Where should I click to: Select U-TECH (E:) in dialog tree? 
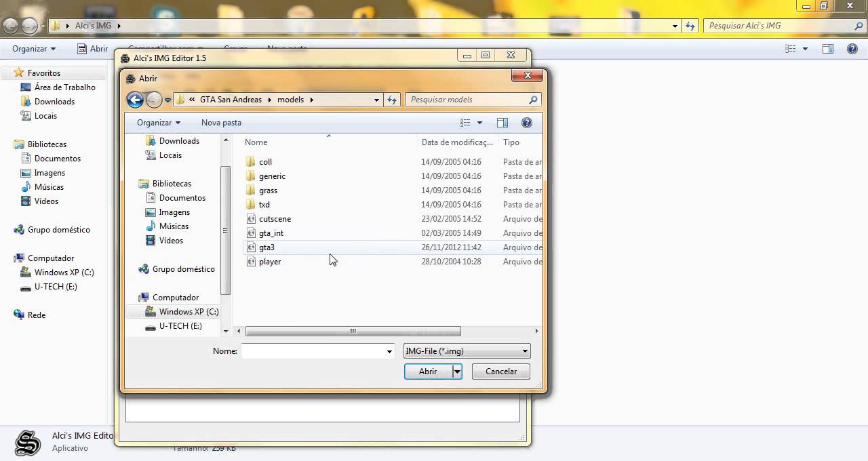(x=180, y=326)
